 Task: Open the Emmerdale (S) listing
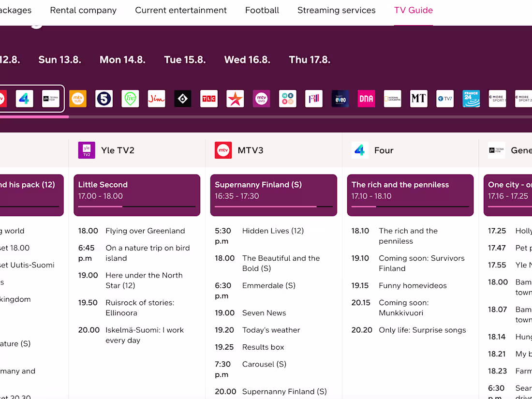tap(269, 286)
